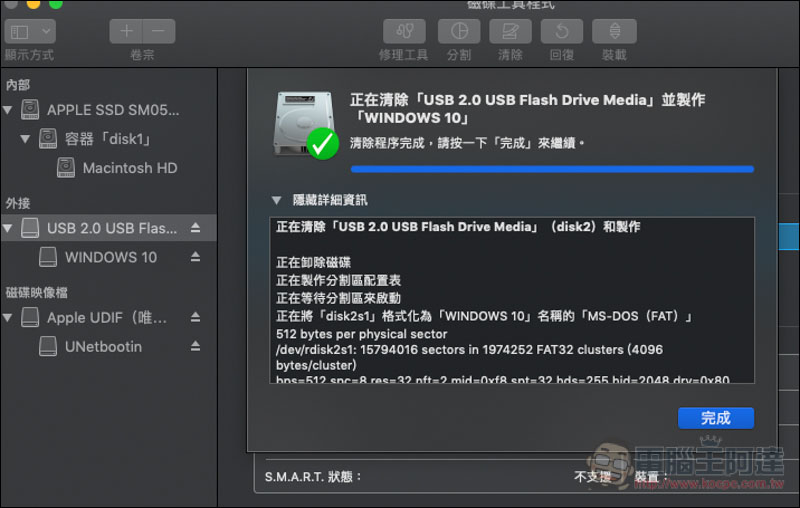The width and height of the screenshot is (800, 508).
Task: Collapse the APPLE SSD SM05 disk tree
Action: coord(8,110)
